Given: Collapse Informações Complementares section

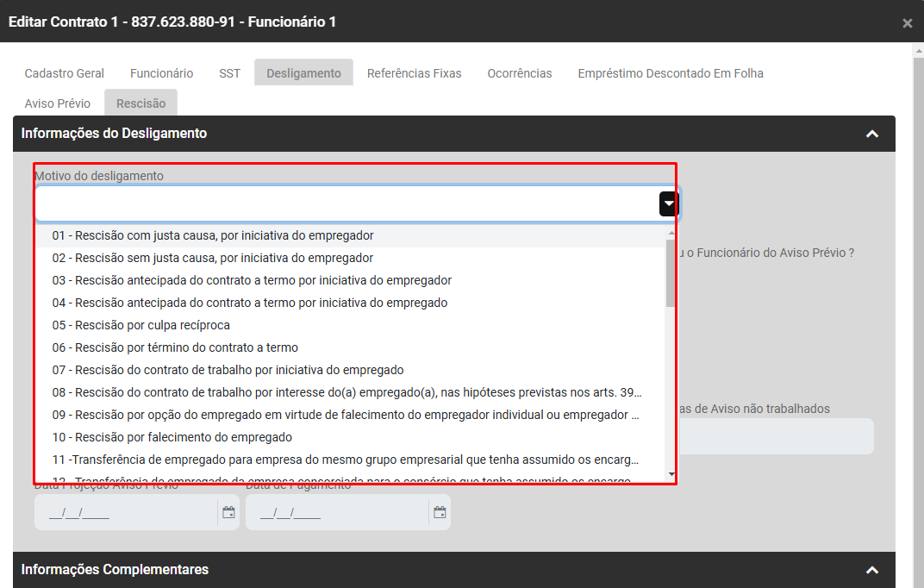Looking at the screenshot, I should (x=872, y=570).
